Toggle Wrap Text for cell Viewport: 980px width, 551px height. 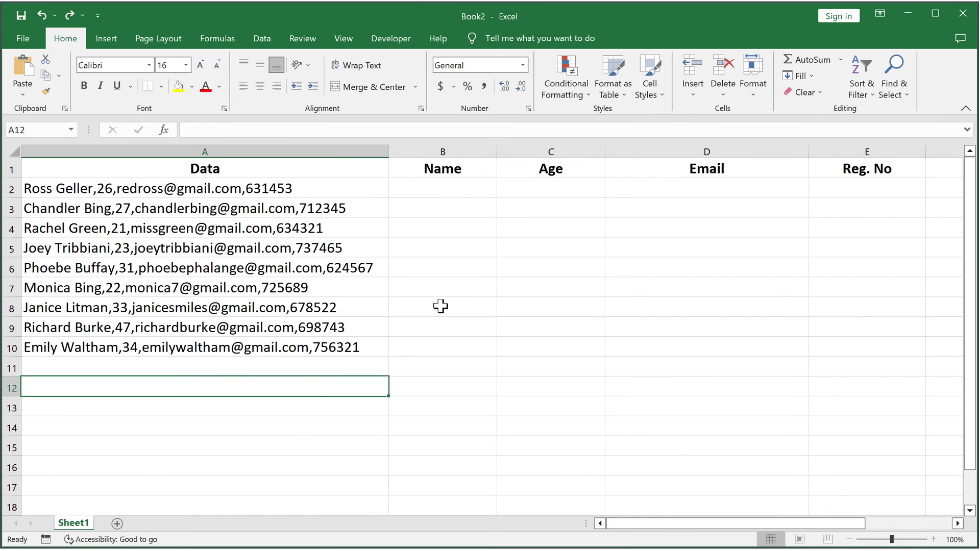click(356, 65)
